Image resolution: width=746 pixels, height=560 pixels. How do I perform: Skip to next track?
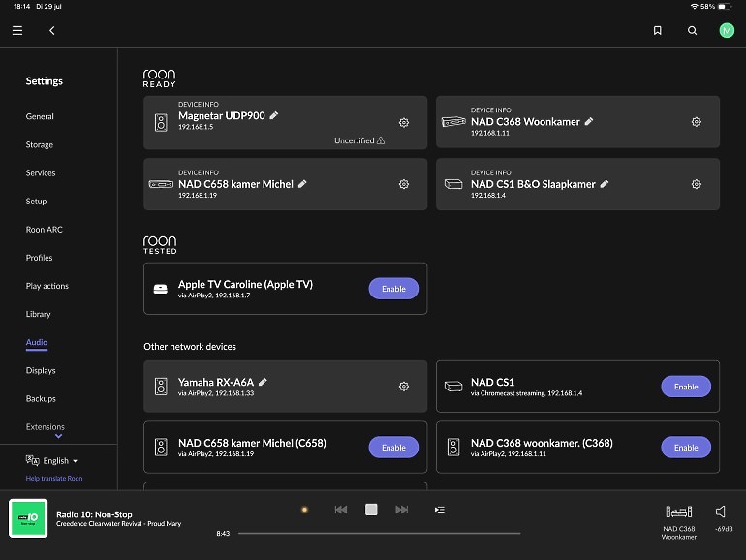click(401, 510)
